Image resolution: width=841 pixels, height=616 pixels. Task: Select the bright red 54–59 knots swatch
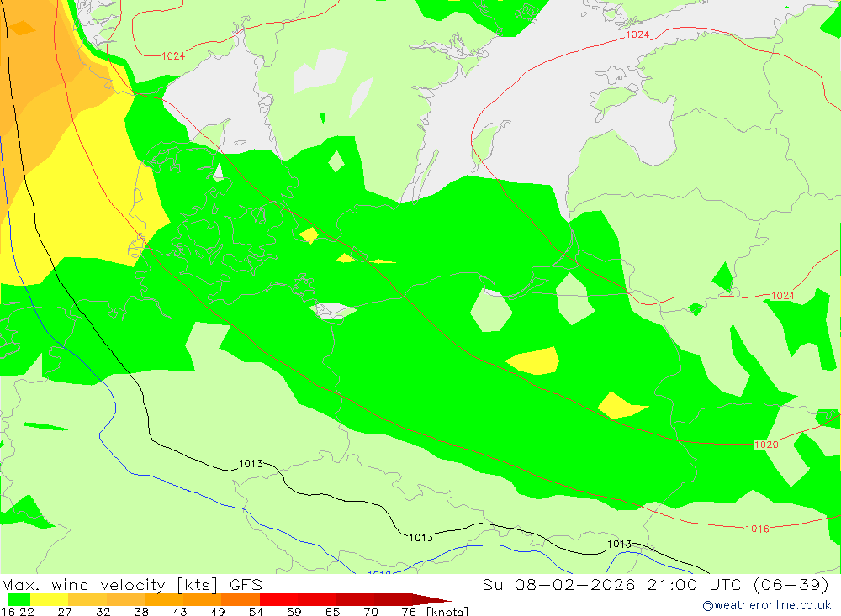(278, 599)
